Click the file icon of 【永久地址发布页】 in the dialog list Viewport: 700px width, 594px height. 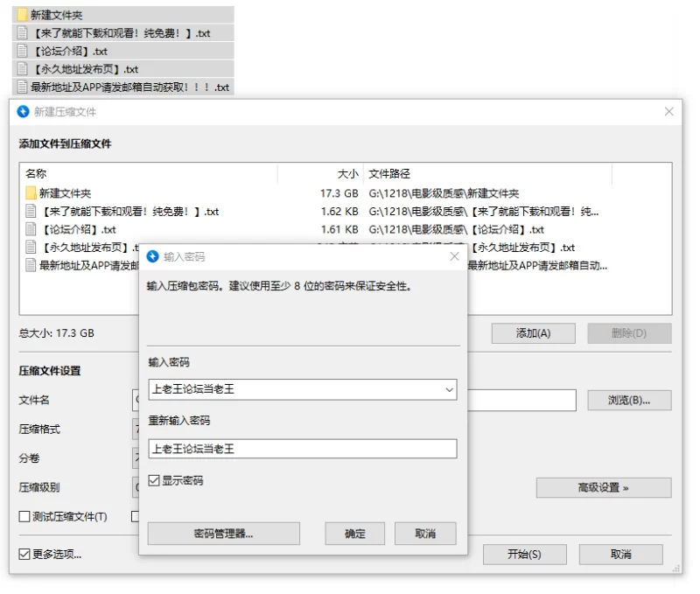click(31, 247)
